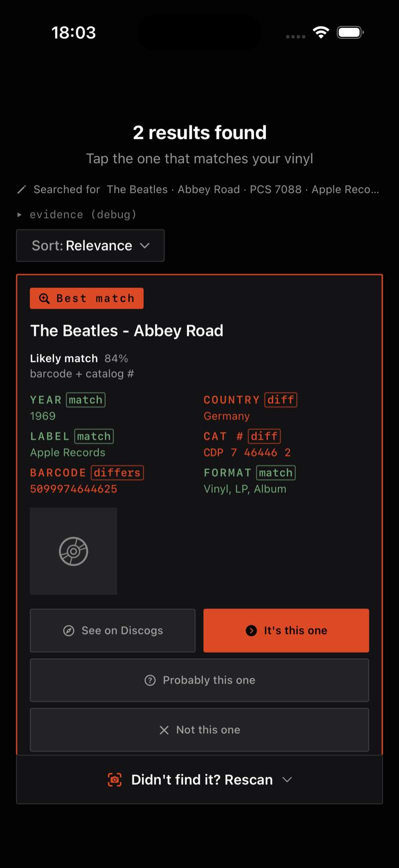Tap the Wi-Fi status icon

point(321,32)
